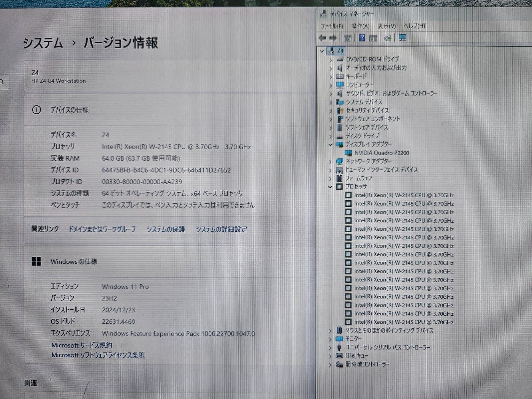Expand the ネットワーク アダプター category
The width and height of the screenshot is (532, 399).
click(x=331, y=161)
